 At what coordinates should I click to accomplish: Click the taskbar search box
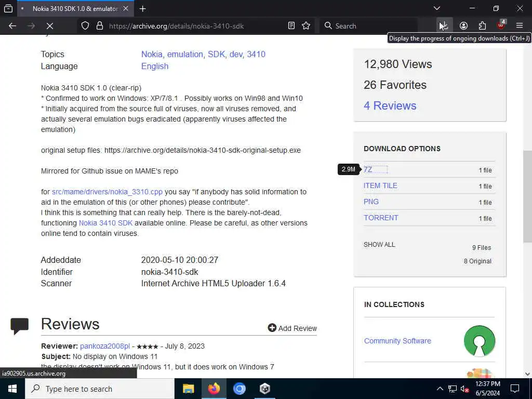coord(100,389)
